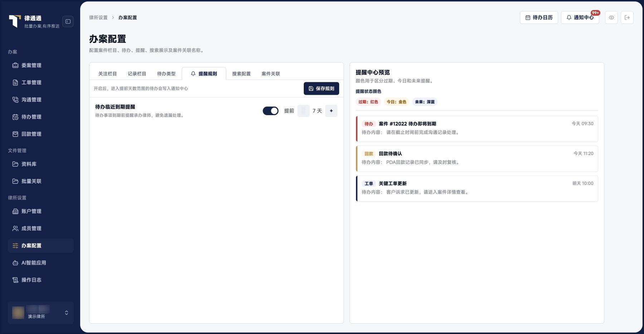644x334 pixels.
Task: Open 回款管理 in the sidebar
Action: (x=41, y=134)
